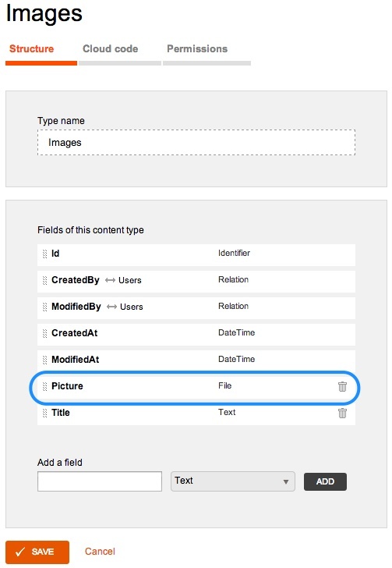Focus the Type name input containing Images

pos(196,142)
